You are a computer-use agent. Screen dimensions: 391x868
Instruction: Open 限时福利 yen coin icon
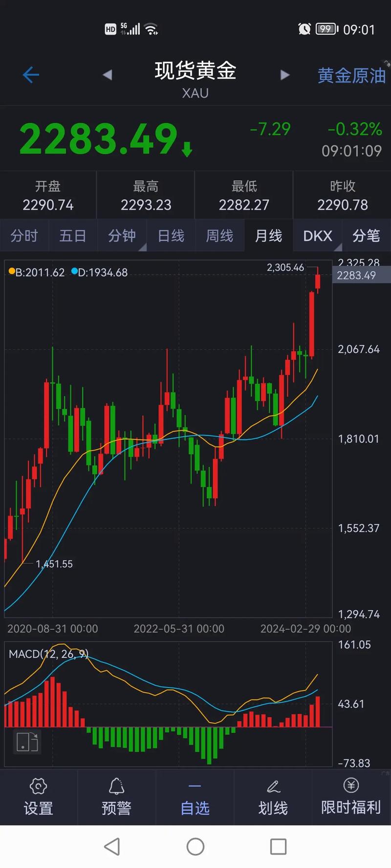(x=351, y=785)
